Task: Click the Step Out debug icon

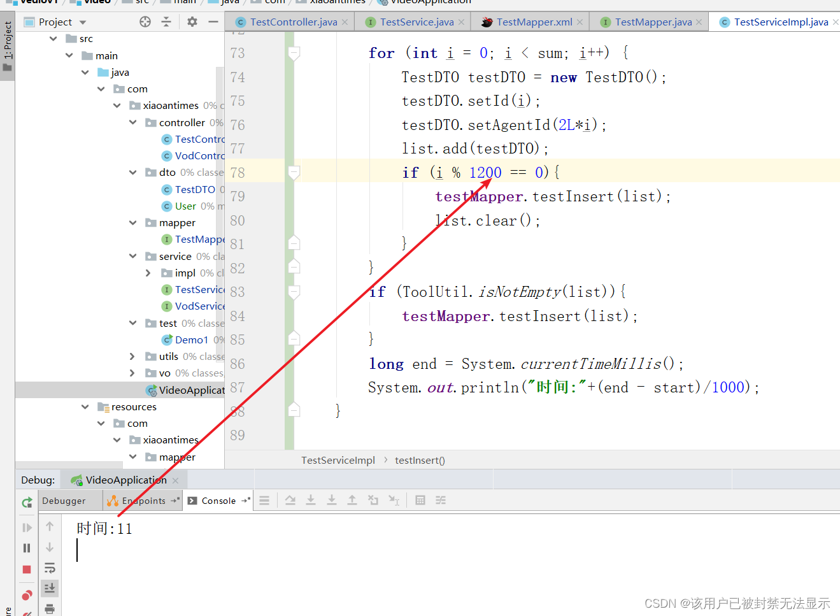Action: [x=352, y=501]
